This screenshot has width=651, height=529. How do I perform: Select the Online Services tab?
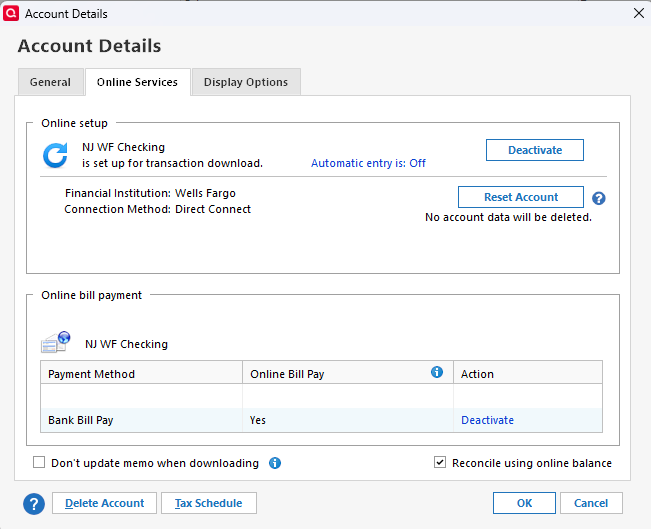click(x=137, y=82)
